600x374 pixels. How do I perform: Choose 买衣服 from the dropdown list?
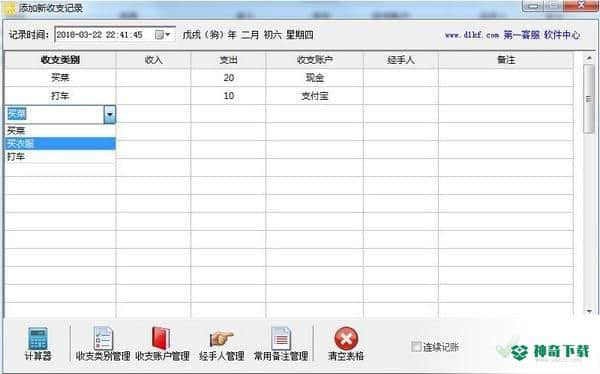click(x=60, y=144)
